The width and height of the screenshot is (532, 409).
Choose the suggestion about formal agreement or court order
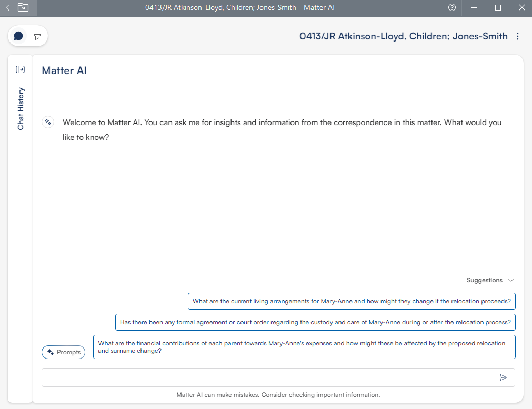pyautogui.click(x=315, y=322)
